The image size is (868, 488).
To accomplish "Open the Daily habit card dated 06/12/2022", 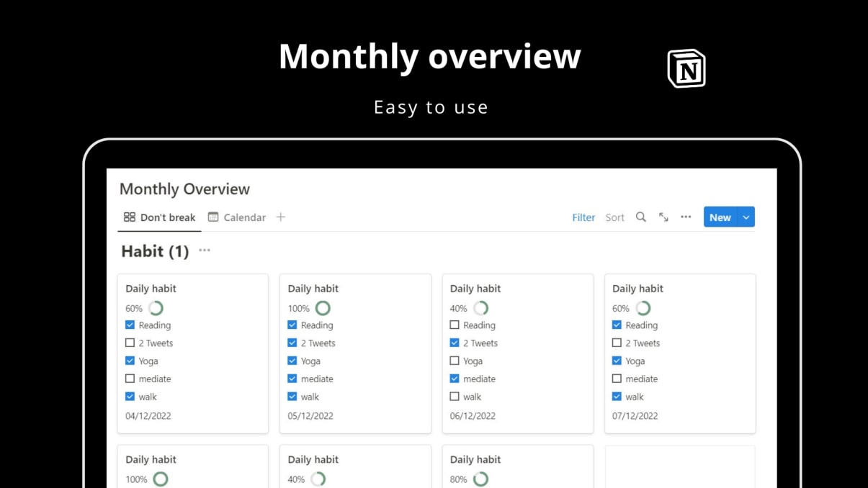I will pos(518,353).
